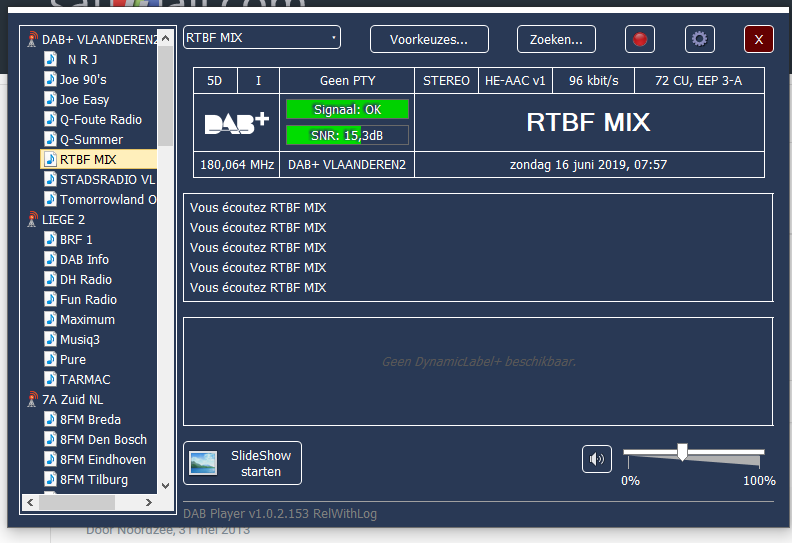Click the music note icon beside Joe Easy
The width and height of the screenshot is (792, 543).
pos(51,99)
